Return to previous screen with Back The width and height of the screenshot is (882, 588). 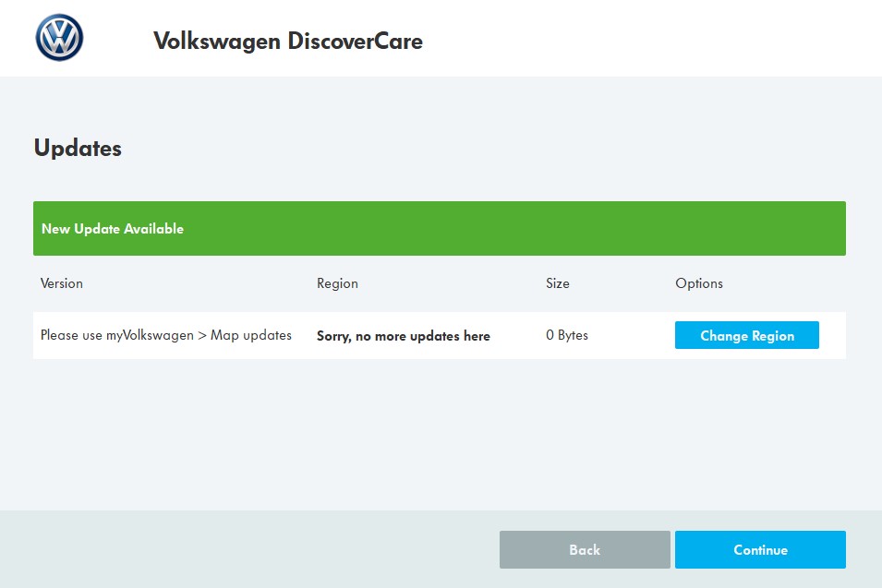585,549
